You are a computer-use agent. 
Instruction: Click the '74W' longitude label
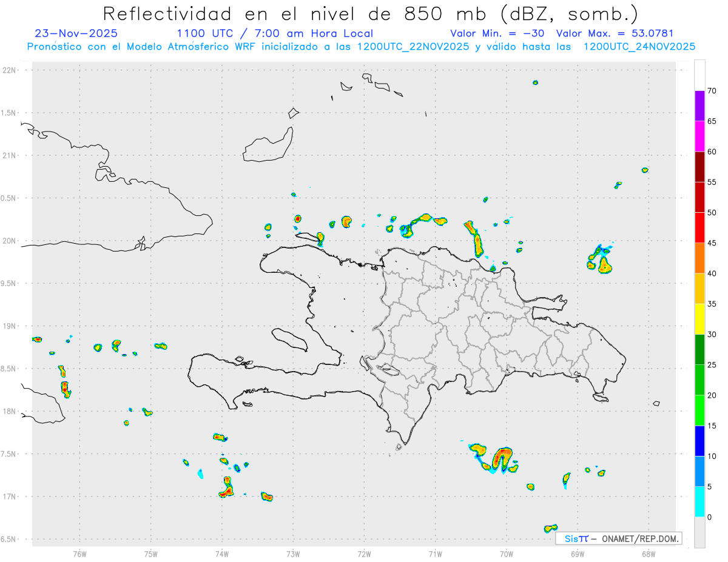point(221,554)
